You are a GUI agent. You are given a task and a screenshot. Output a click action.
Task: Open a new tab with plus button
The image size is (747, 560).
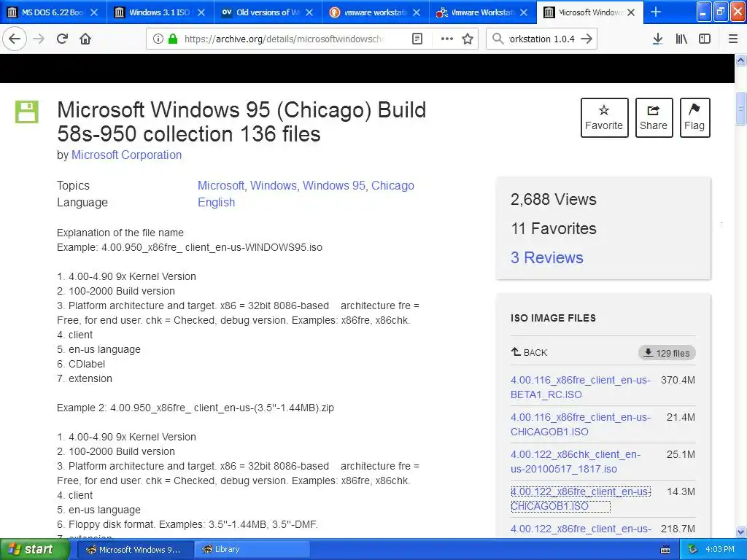[656, 12]
